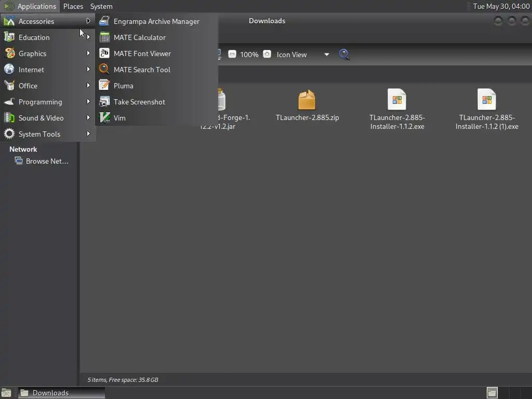The width and height of the screenshot is (532, 399).
Task: Click the Downloads taskbar window button
Action: tap(61, 393)
